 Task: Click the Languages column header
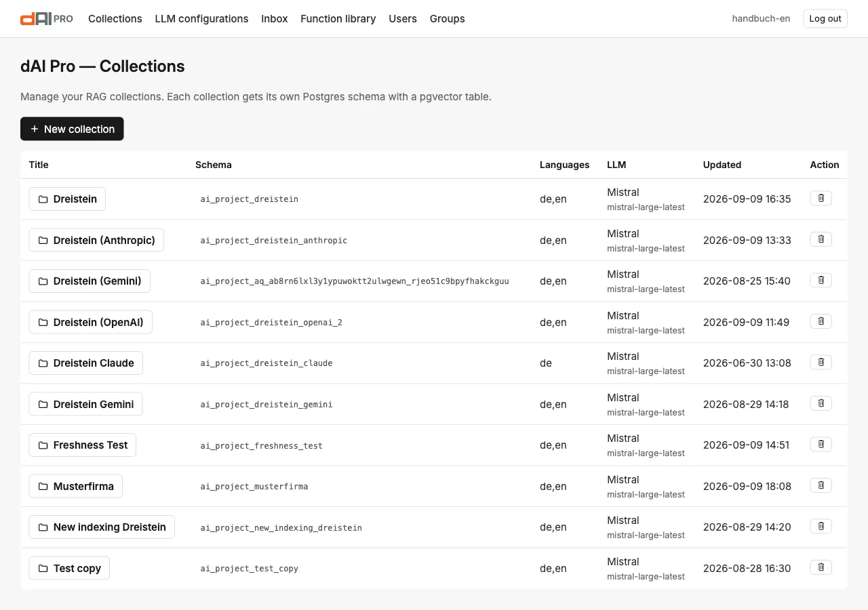click(565, 165)
